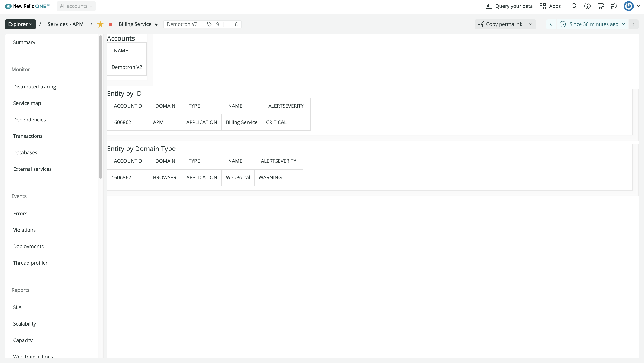Screen dimensions: 644x363
Task: Click the sidebar vertical scrollbar
Action: coord(101,107)
